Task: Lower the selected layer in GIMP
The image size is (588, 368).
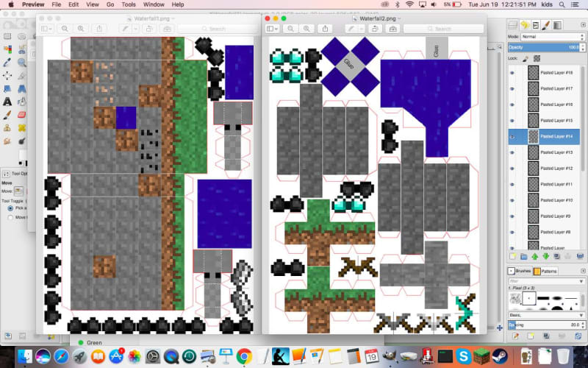Action: pos(545,256)
